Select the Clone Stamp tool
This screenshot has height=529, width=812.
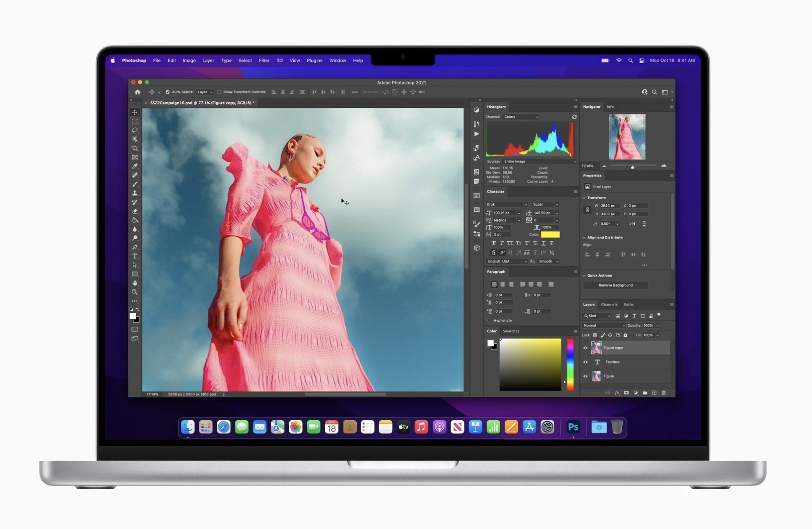tap(135, 193)
